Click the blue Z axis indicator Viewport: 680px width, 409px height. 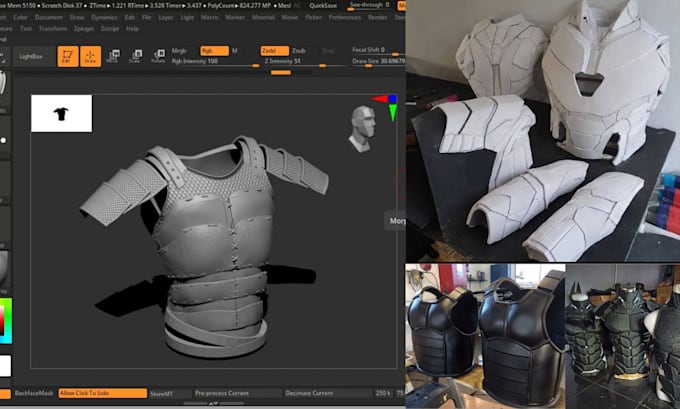[x=392, y=99]
